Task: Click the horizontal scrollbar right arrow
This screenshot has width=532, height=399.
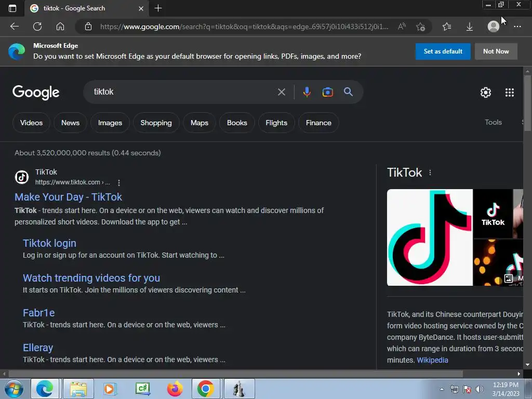Action: [x=519, y=374]
